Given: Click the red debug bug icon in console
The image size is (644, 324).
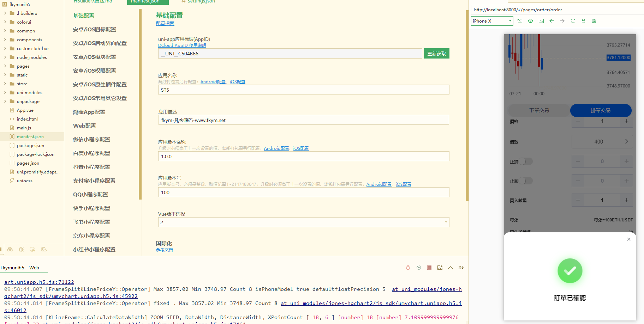Looking at the screenshot, I should tap(408, 268).
